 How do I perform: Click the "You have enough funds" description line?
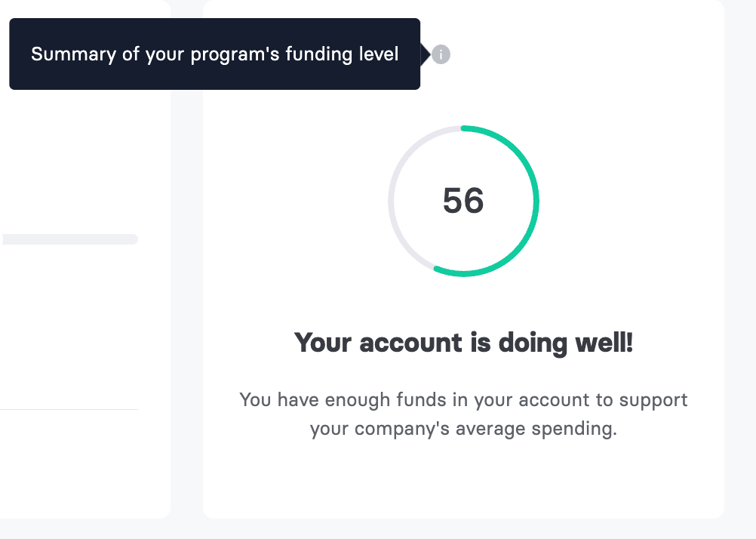click(463, 400)
